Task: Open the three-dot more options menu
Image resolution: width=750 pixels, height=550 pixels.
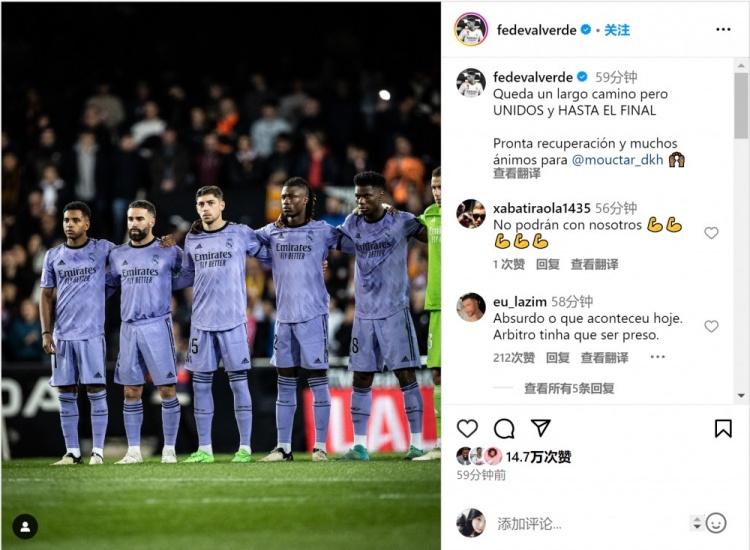Action: click(723, 30)
